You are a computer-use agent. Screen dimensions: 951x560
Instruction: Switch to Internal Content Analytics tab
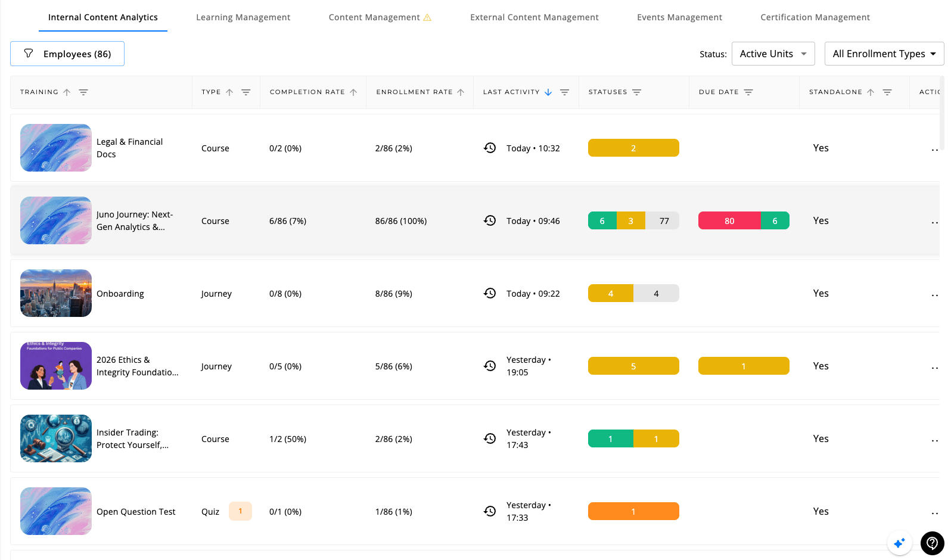tap(103, 17)
